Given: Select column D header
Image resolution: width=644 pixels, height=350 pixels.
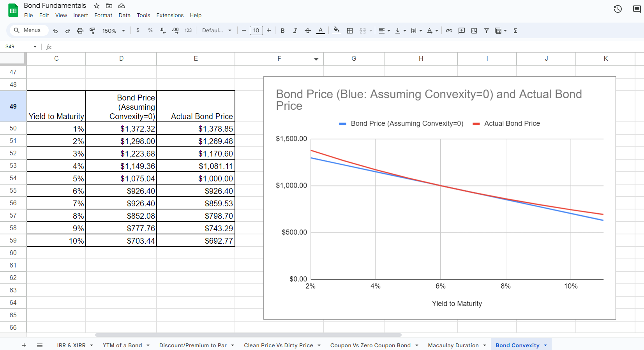Looking at the screenshot, I should pos(121,59).
